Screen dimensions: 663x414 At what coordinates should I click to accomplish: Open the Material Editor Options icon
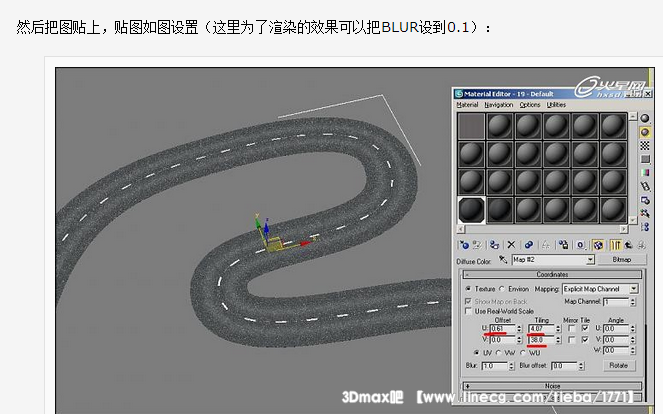[645, 200]
